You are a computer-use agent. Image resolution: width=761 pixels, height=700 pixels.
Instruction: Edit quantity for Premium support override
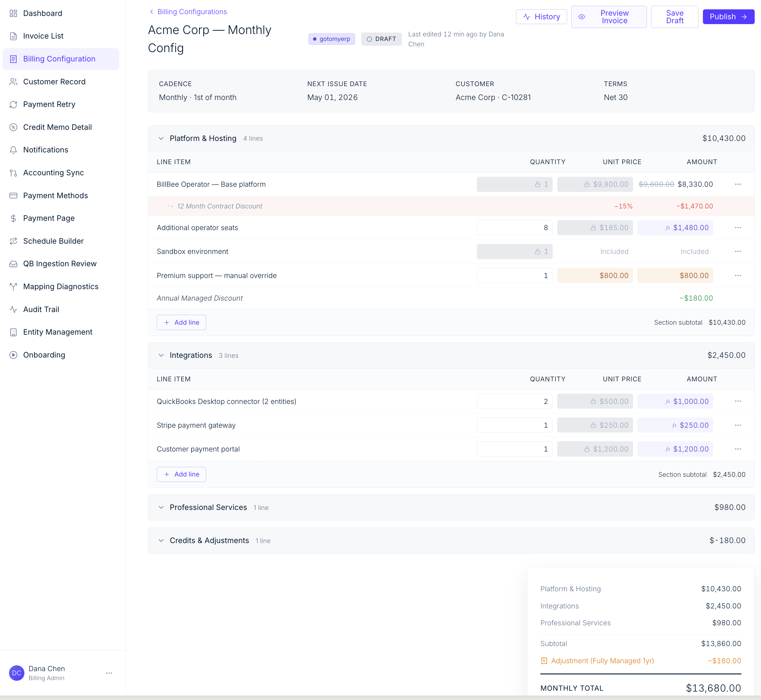coord(514,275)
